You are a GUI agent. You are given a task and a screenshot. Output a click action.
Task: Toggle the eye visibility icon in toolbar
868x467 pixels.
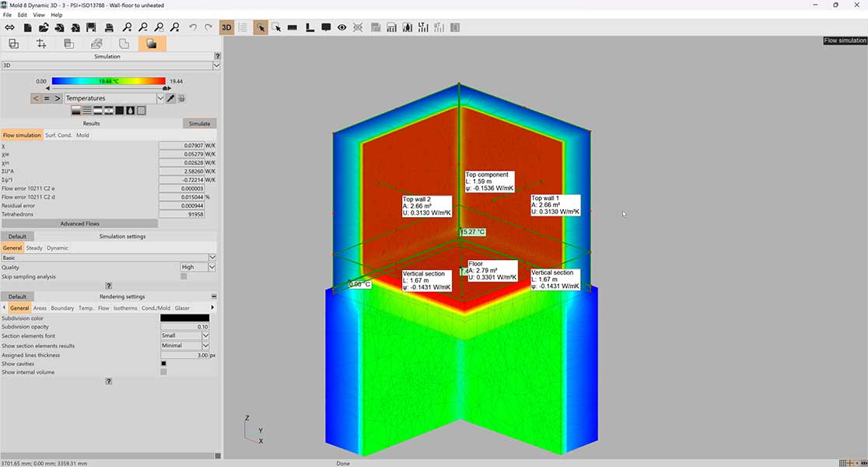(x=341, y=27)
